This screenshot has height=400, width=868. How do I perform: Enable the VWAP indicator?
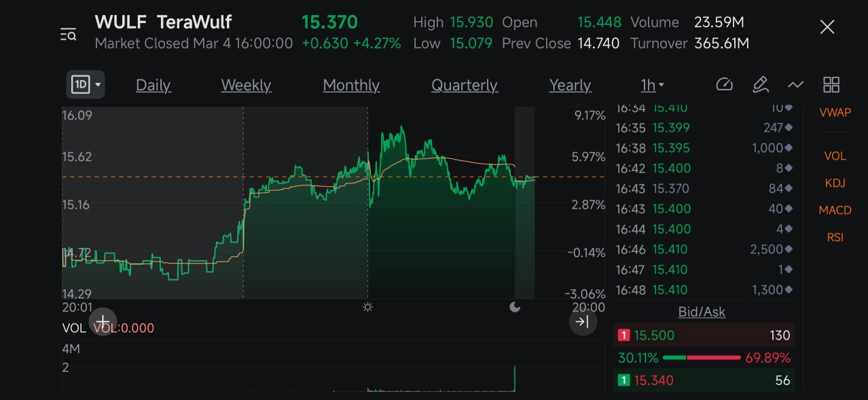835,113
